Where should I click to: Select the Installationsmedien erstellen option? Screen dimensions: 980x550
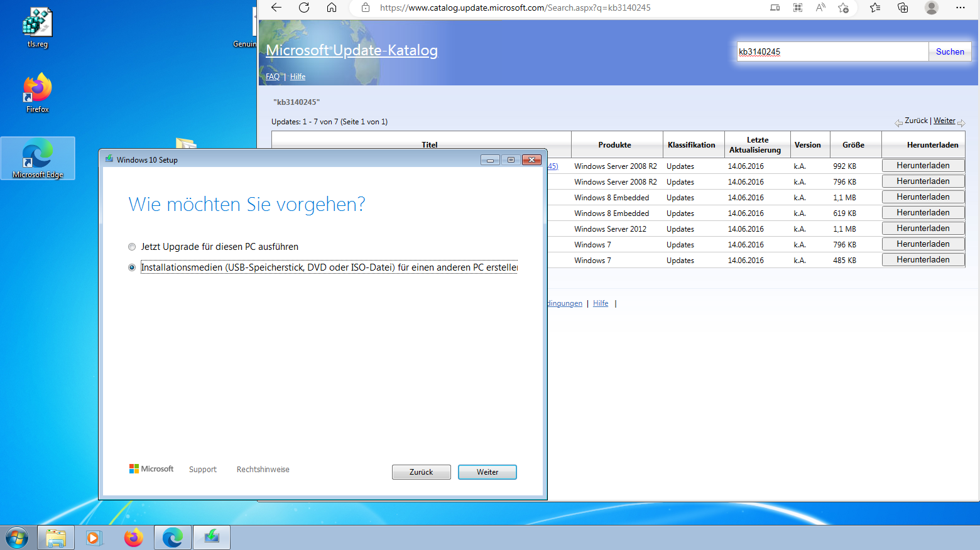[324, 267]
